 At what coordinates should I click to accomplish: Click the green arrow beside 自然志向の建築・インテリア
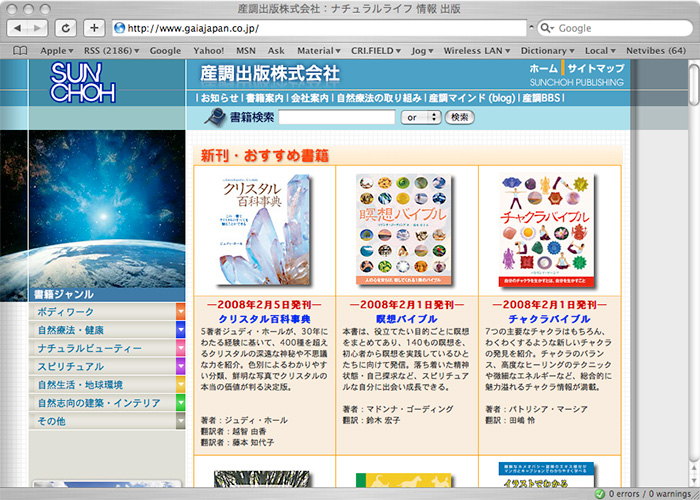180,403
